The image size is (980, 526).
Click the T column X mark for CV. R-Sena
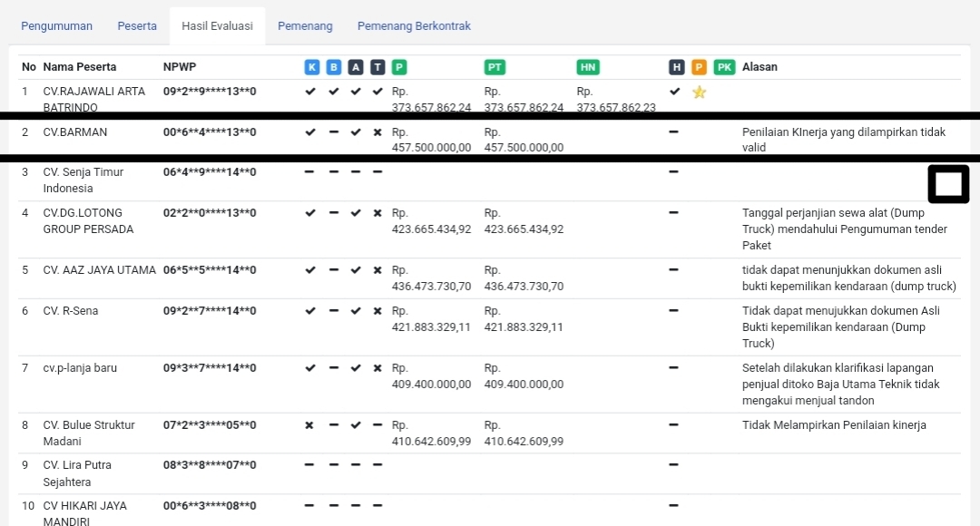(x=377, y=311)
